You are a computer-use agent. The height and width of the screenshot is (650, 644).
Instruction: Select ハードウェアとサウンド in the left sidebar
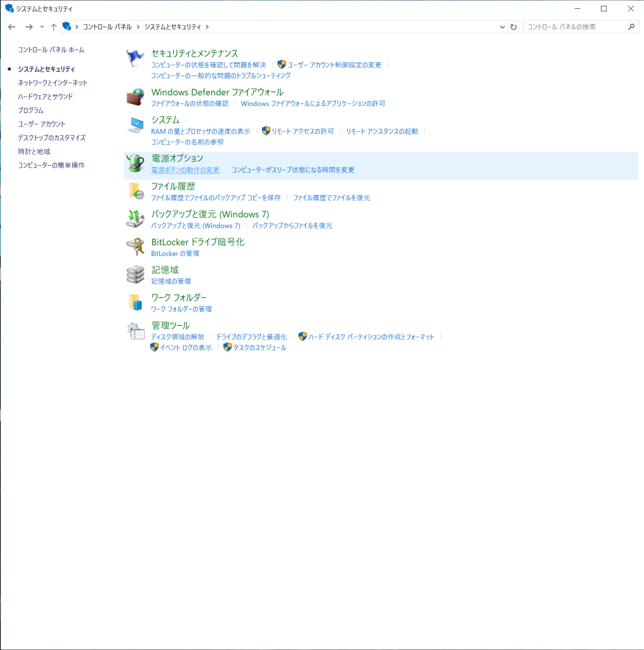pos(45,96)
